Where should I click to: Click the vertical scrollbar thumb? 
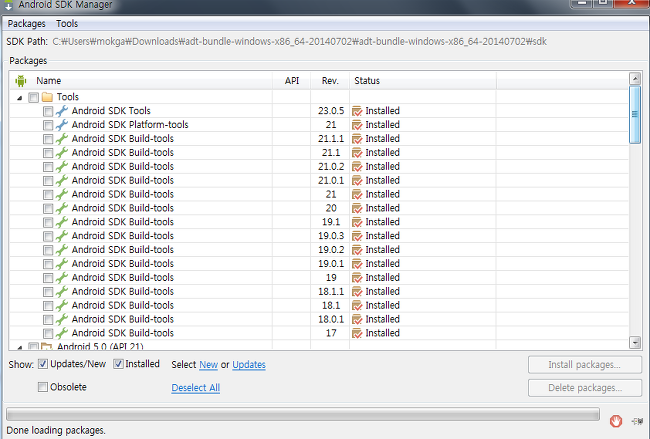tap(635, 114)
